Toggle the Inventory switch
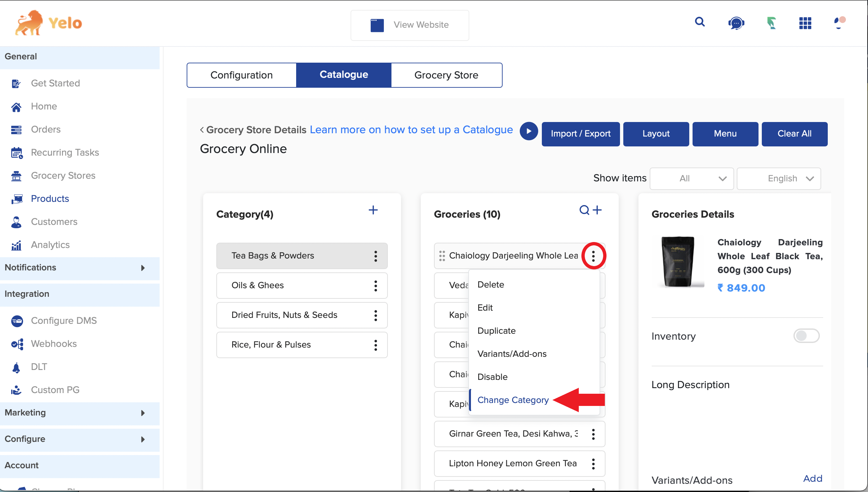This screenshot has width=868, height=492. [x=806, y=336]
